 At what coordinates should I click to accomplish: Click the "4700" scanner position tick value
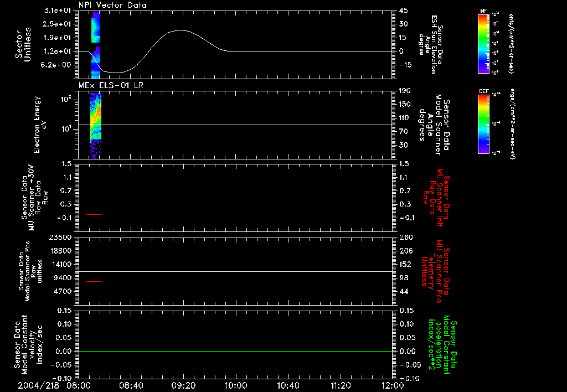coord(63,291)
